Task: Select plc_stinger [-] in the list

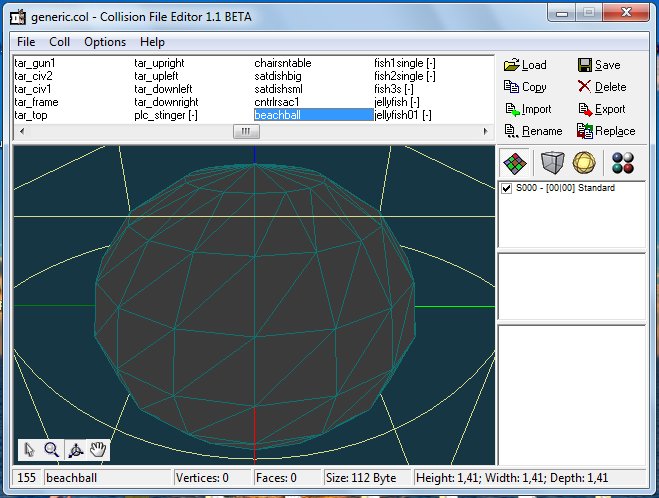Action: [166, 115]
